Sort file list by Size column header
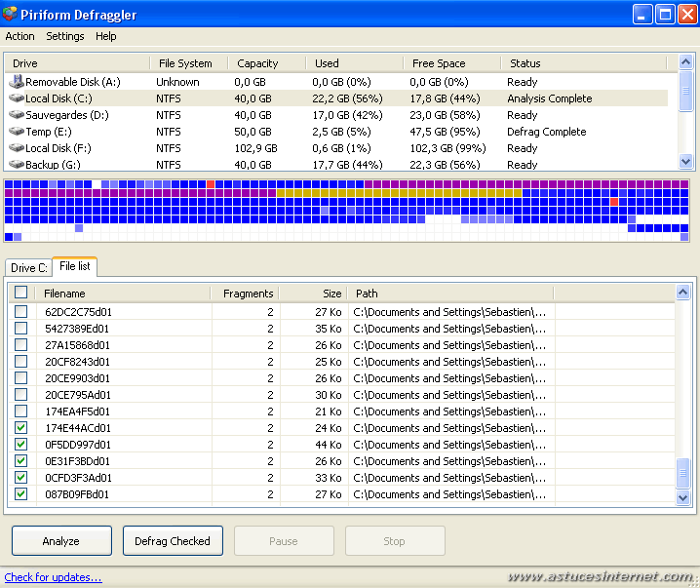 (x=314, y=294)
